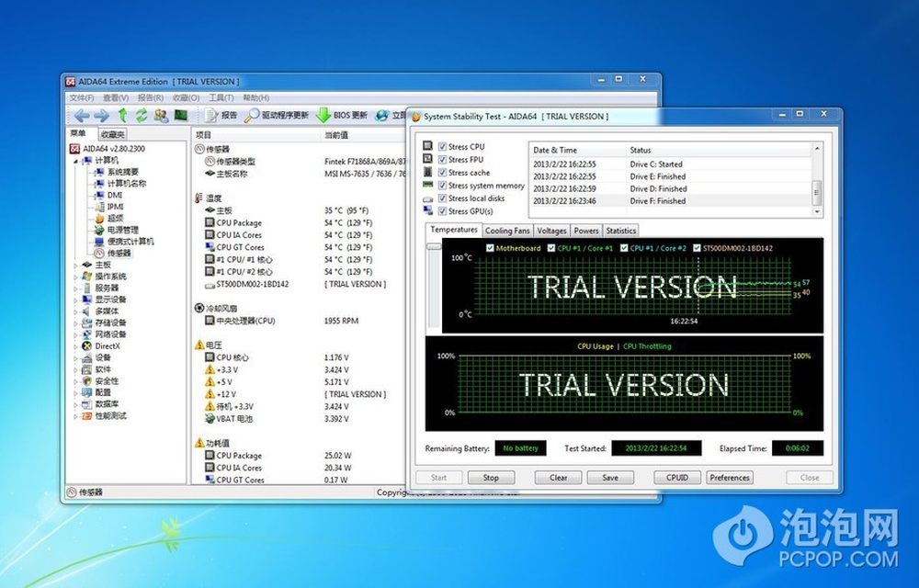Toggle CPU #1 / Core #2 graph checkbox
This screenshot has height=588, width=919.
point(624,248)
